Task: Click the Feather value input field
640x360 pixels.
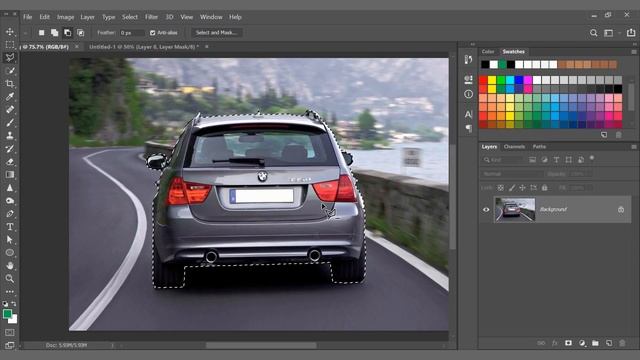Action: (132, 33)
